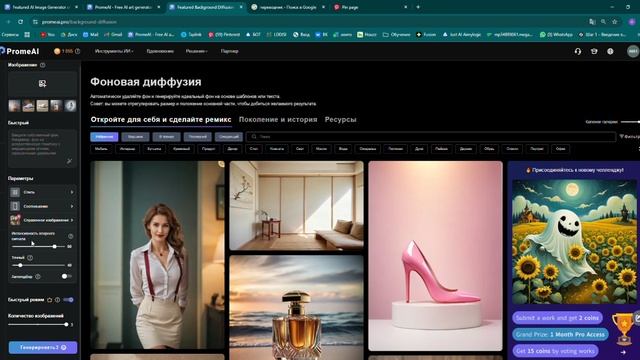Click Get 15 coins by voting works
The height and width of the screenshot is (360, 640).
point(555,351)
